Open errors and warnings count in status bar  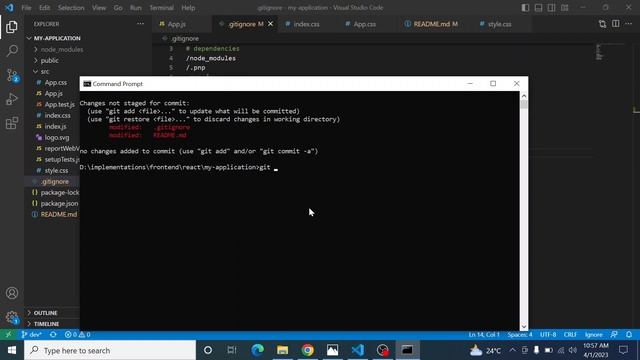point(78,335)
